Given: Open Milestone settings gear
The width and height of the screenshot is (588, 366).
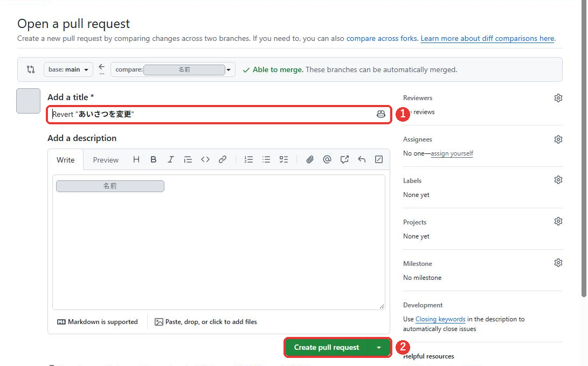Looking at the screenshot, I should [x=558, y=263].
